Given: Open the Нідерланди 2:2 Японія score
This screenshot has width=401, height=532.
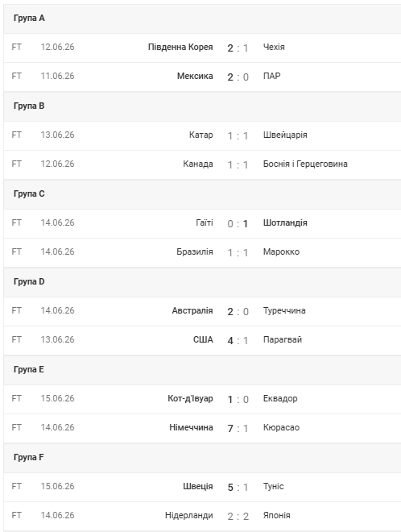Looking at the screenshot, I should pyautogui.click(x=238, y=517).
